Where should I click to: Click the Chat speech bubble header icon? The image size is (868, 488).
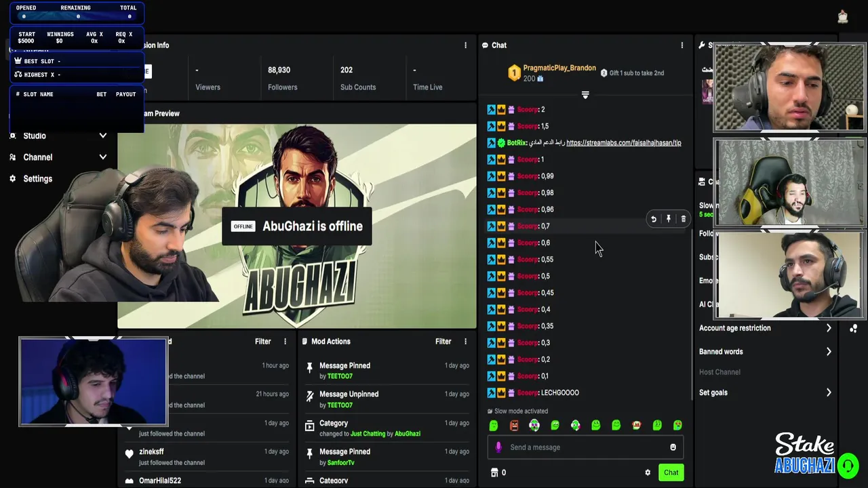point(485,45)
